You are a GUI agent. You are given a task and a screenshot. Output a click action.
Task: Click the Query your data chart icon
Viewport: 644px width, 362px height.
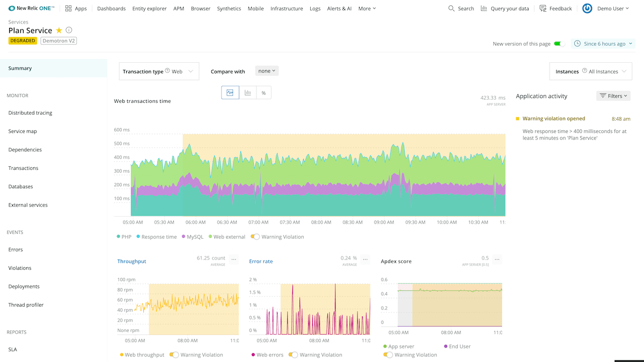pyautogui.click(x=484, y=9)
